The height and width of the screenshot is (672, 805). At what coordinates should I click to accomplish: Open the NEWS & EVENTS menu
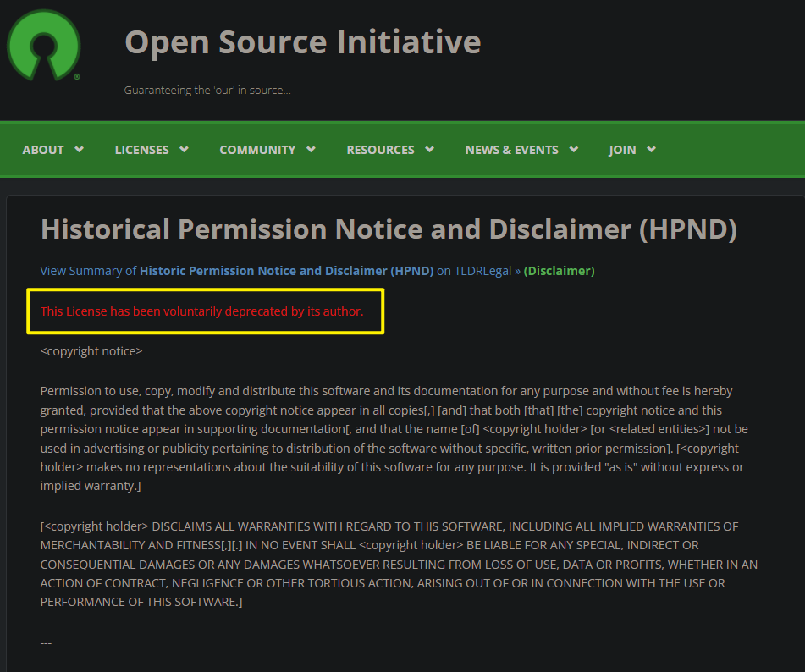pyautogui.click(x=511, y=149)
